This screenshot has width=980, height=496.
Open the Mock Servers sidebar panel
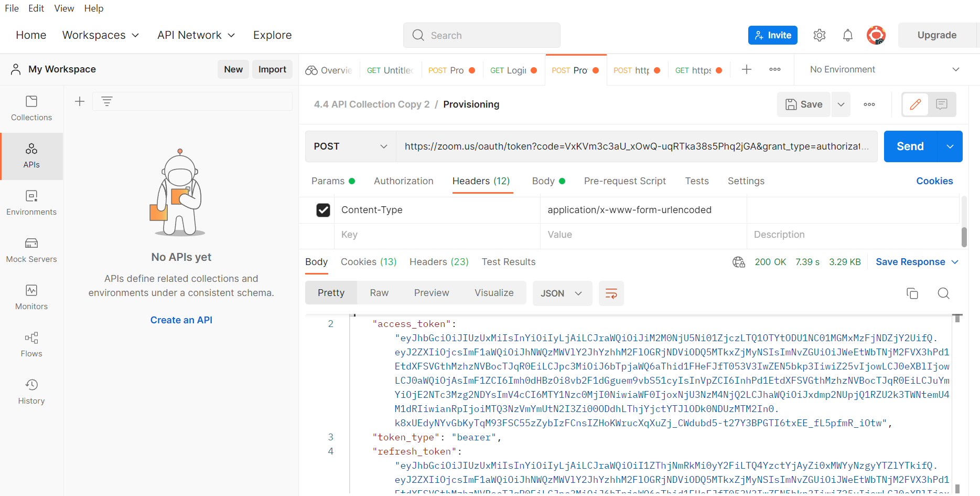[x=31, y=250]
